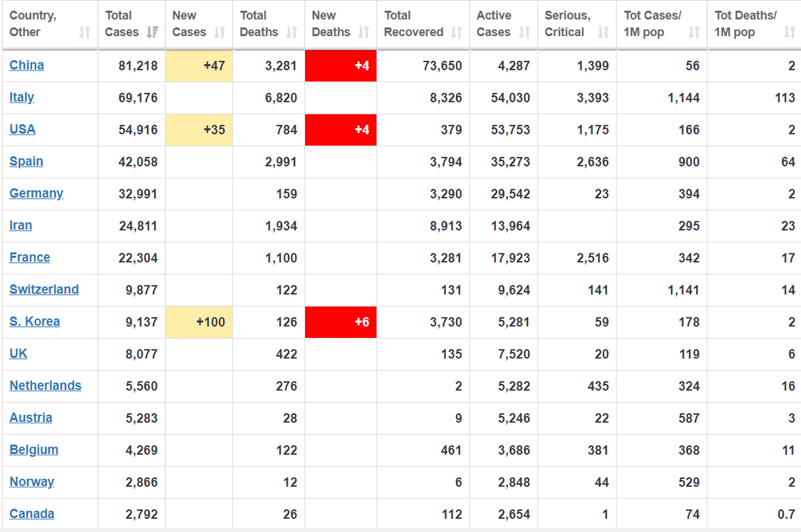Screen dimensions: 801x532
Task: Select Netherlands serious critical 435
Action: (x=598, y=386)
